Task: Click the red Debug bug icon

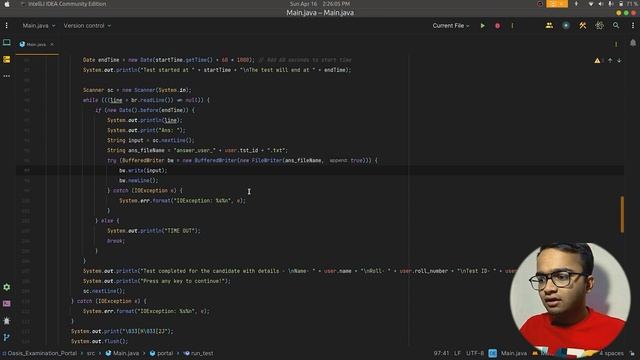Action: pyautogui.click(x=498, y=26)
